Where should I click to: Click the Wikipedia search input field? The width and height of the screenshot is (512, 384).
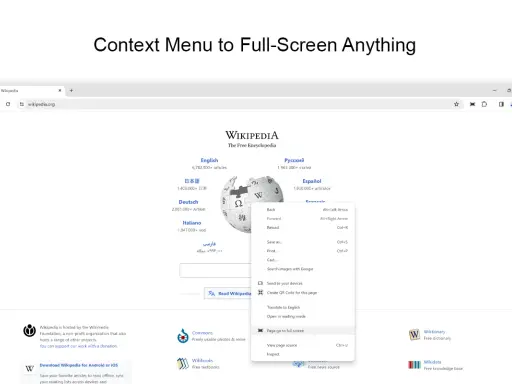click(x=215, y=270)
